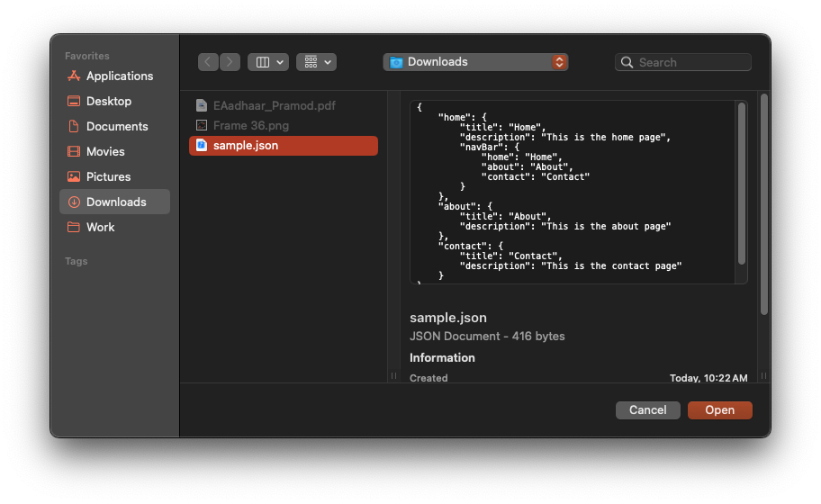Open the item grouping options dropdown
This screenshot has width=821, height=504.
(x=316, y=62)
